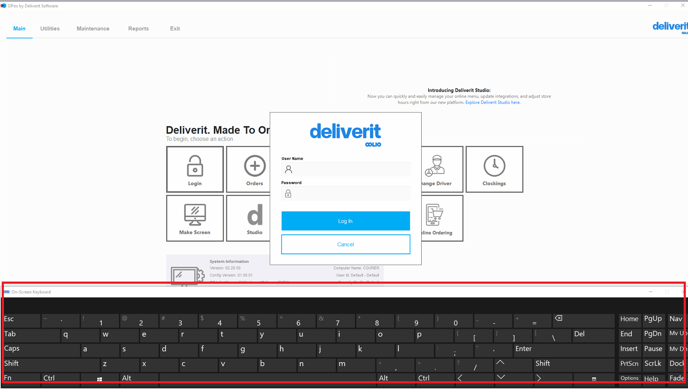
Task: Open the Clockings clock tile
Action: [x=494, y=169]
